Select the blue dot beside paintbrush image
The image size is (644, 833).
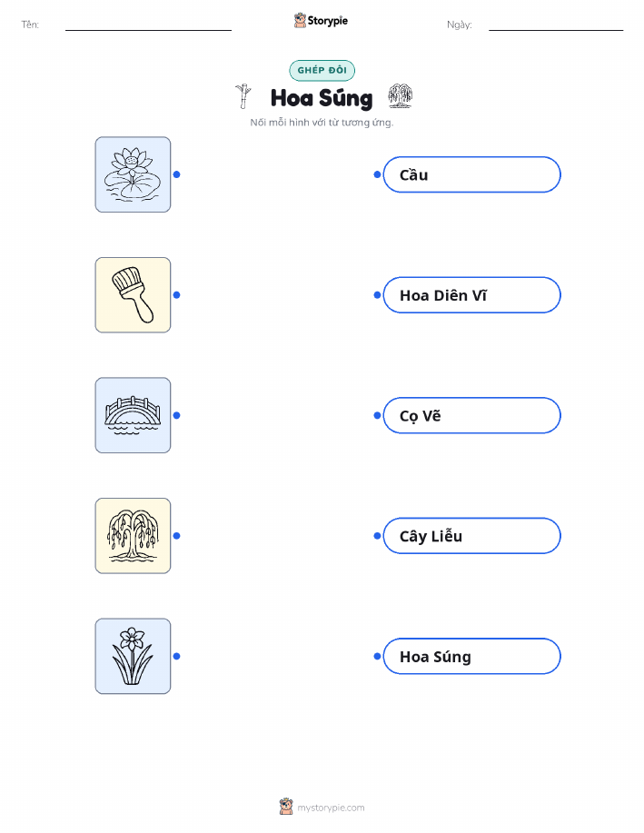pyautogui.click(x=177, y=295)
